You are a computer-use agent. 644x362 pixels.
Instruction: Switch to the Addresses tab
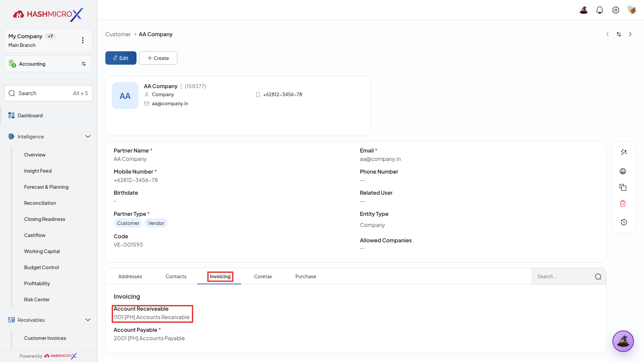tap(130, 277)
